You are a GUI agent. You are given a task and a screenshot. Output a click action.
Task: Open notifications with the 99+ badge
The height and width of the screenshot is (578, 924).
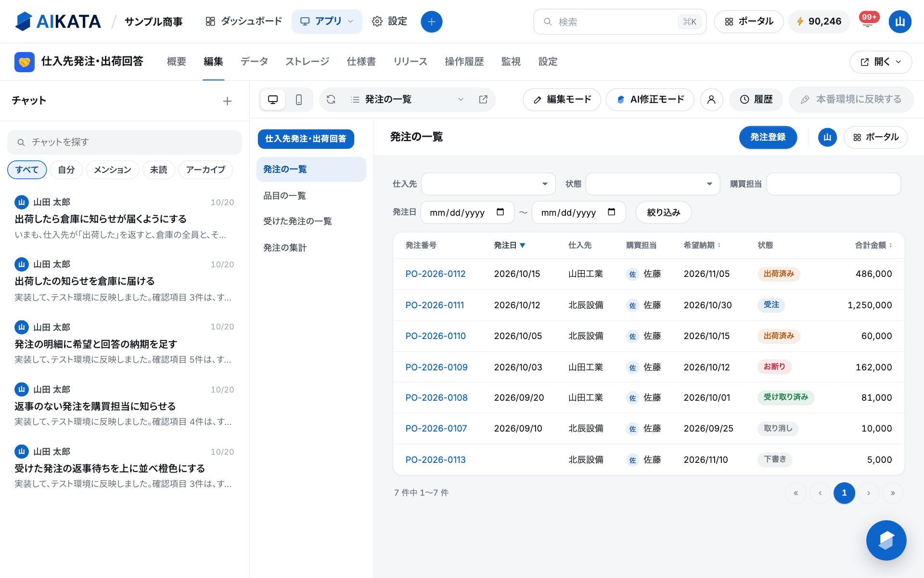point(868,21)
